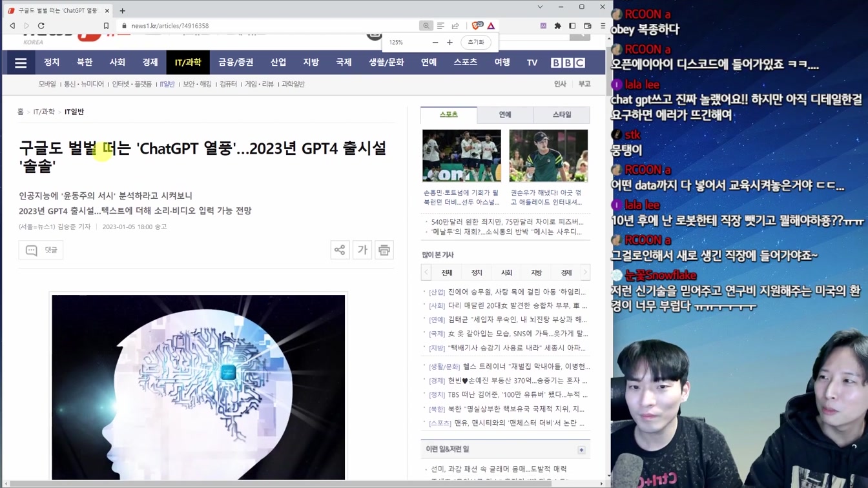868x488 pixels.
Task: Open the 산업 section
Action: tap(278, 63)
